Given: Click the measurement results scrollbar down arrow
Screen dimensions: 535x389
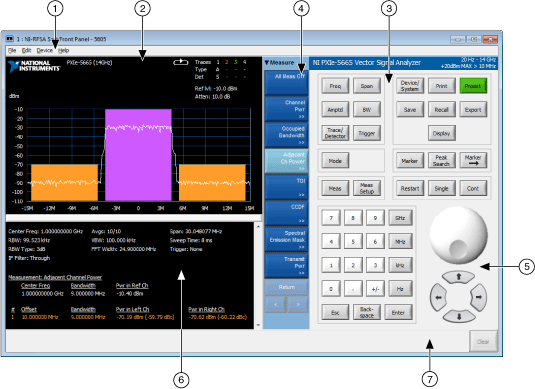Looking at the screenshot, I should click(x=258, y=325).
